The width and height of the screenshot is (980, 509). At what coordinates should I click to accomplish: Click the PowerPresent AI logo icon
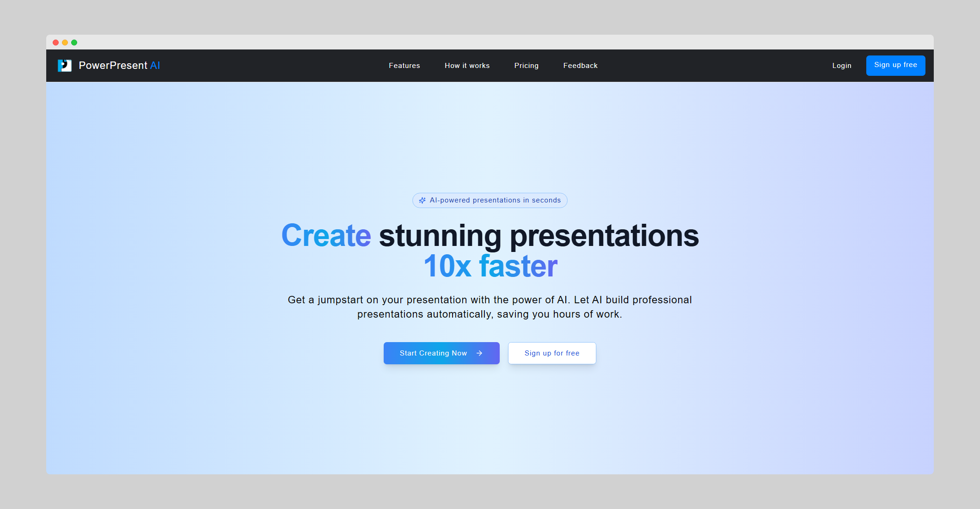tap(65, 65)
